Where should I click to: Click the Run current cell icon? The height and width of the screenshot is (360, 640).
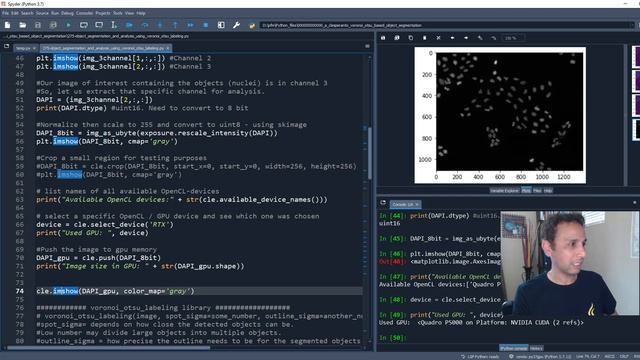tap(84, 25)
